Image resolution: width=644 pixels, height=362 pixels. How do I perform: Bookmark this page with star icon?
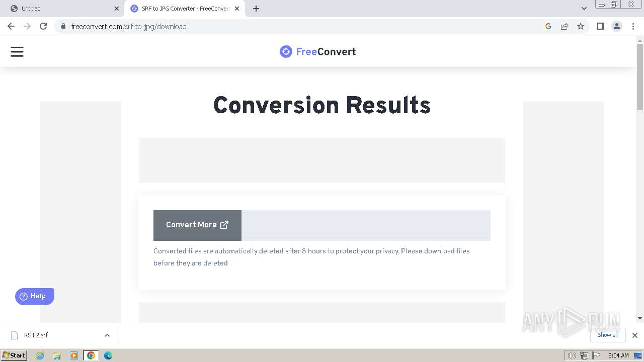pyautogui.click(x=581, y=26)
